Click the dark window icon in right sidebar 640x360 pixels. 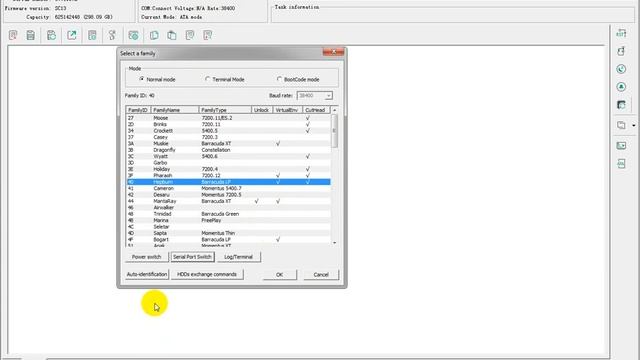click(x=621, y=105)
